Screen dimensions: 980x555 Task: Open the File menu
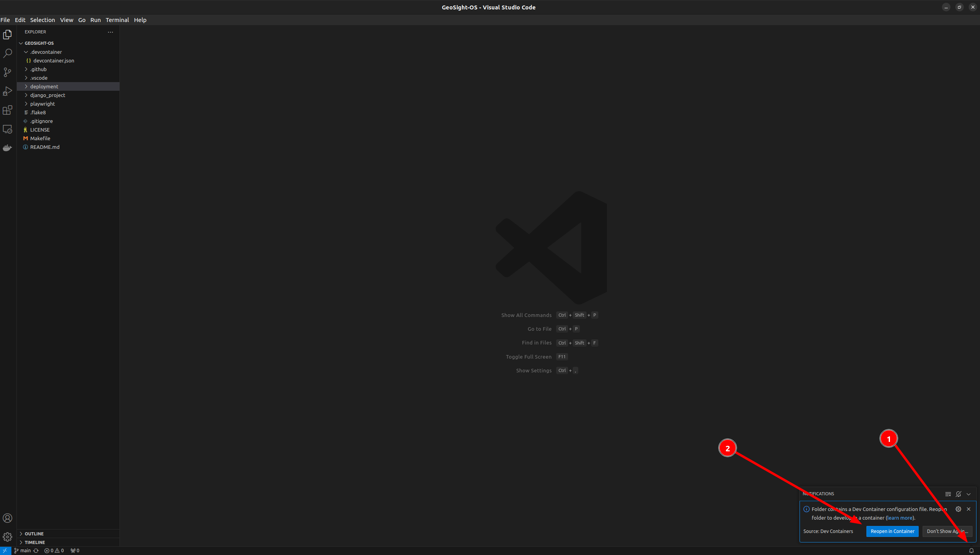pyautogui.click(x=5, y=20)
